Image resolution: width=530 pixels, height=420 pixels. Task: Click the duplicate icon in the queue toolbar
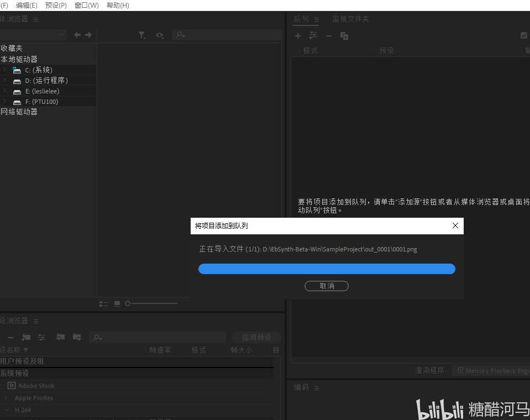point(344,36)
